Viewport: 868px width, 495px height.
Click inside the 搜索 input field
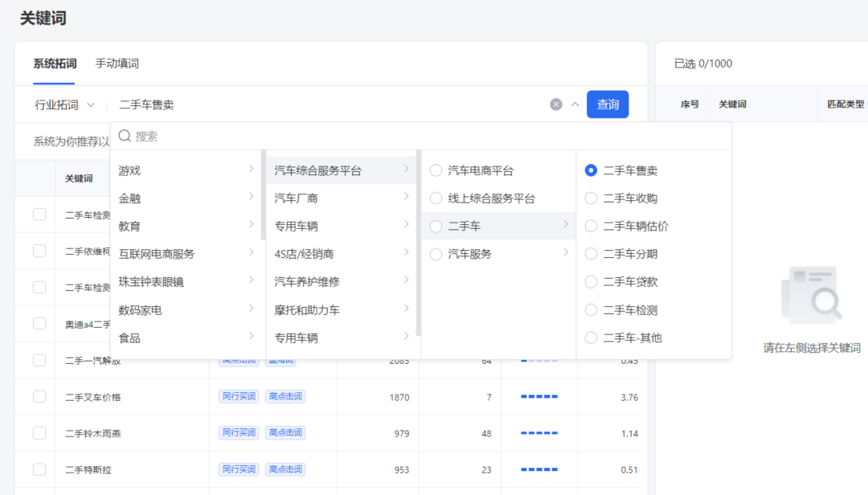coord(241,136)
